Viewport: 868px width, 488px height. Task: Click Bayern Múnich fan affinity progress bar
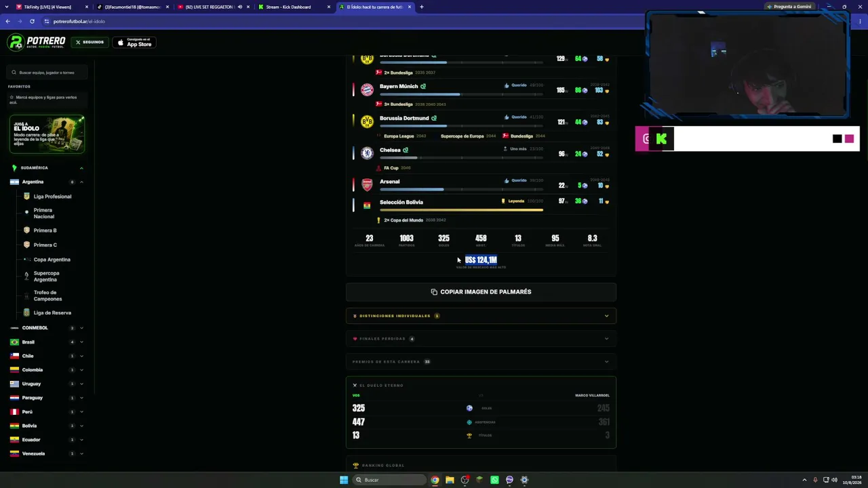[x=461, y=94]
